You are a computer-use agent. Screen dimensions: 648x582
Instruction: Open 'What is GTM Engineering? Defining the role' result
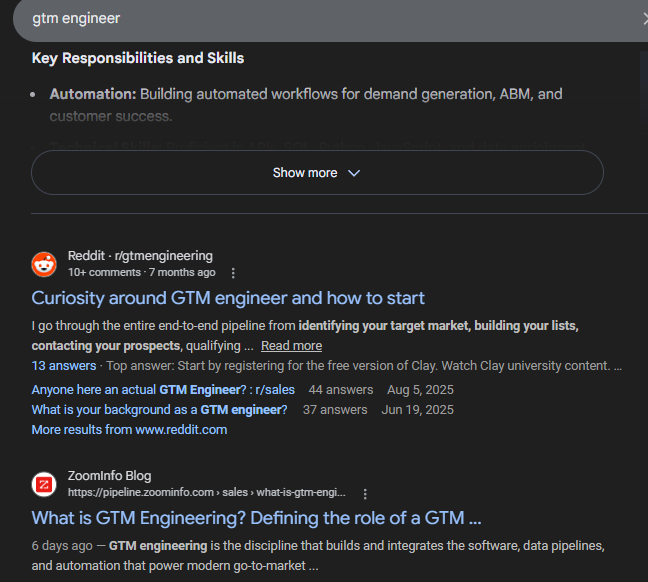(257, 518)
